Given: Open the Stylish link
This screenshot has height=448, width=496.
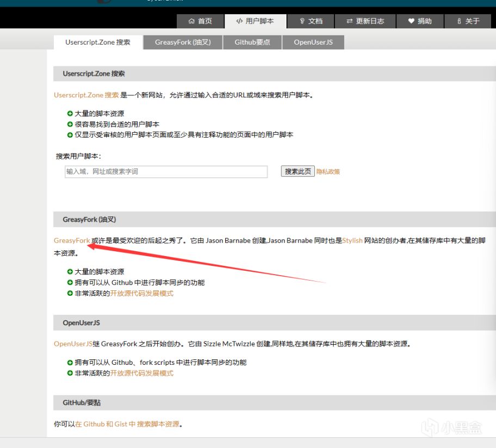Looking at the screenshot, I should point(352,241).
